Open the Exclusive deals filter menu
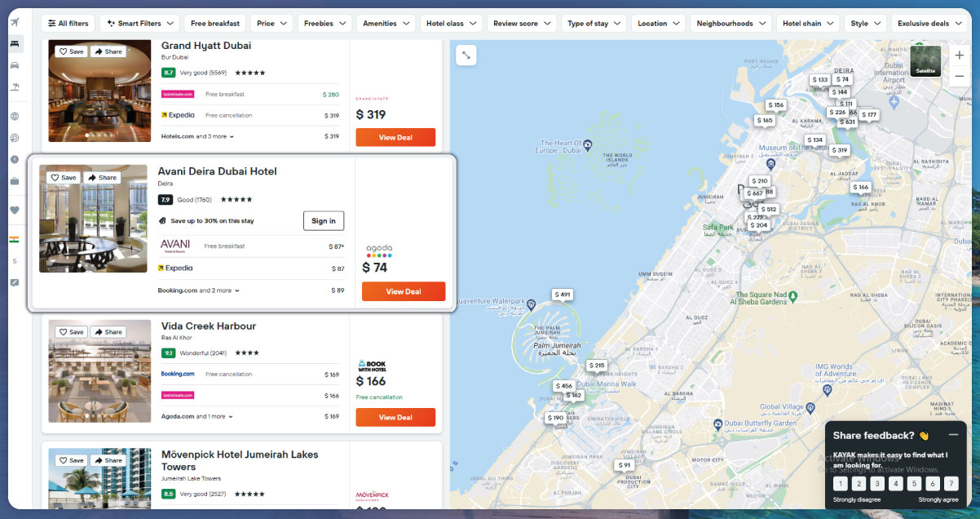 pyautogui.click(x=929, y=24)
